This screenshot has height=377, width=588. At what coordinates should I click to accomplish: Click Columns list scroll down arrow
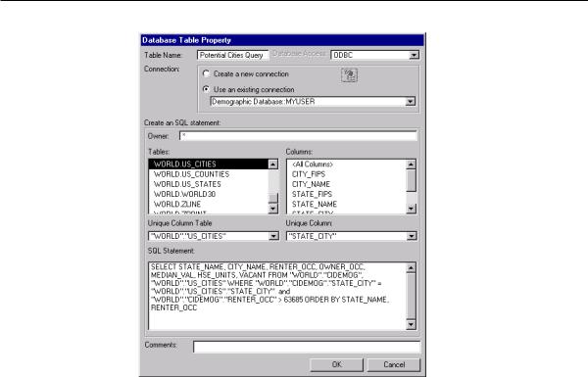(x=411, y=209)
